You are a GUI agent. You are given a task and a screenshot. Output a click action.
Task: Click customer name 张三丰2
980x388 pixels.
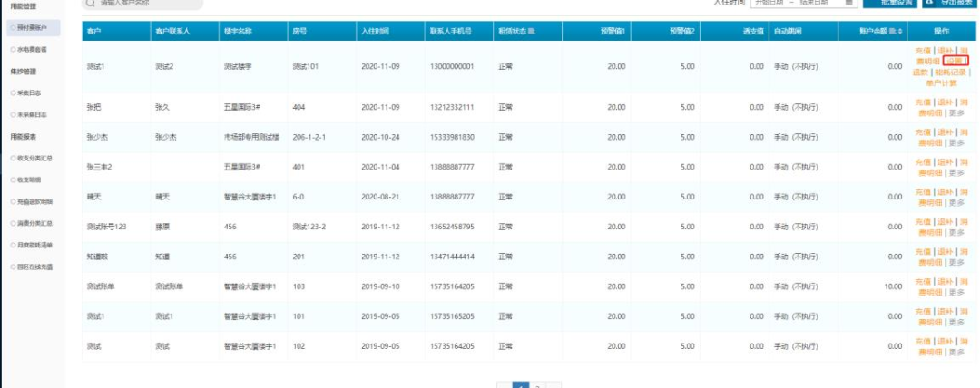99,168
